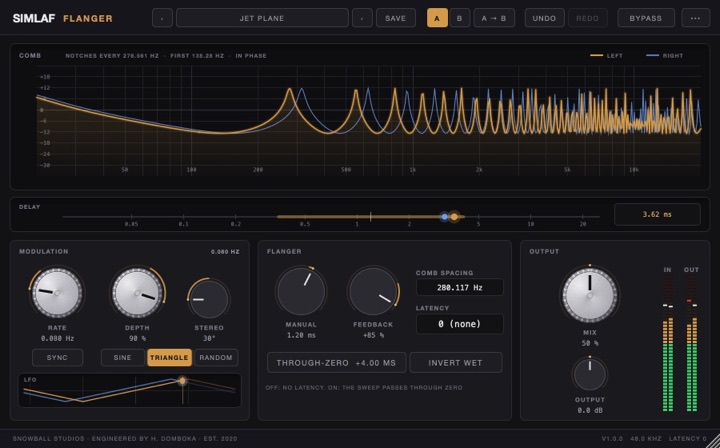Click the LFO phase position marker
Viewport: 720px width, 448px height.
click(x=183, y=381)
